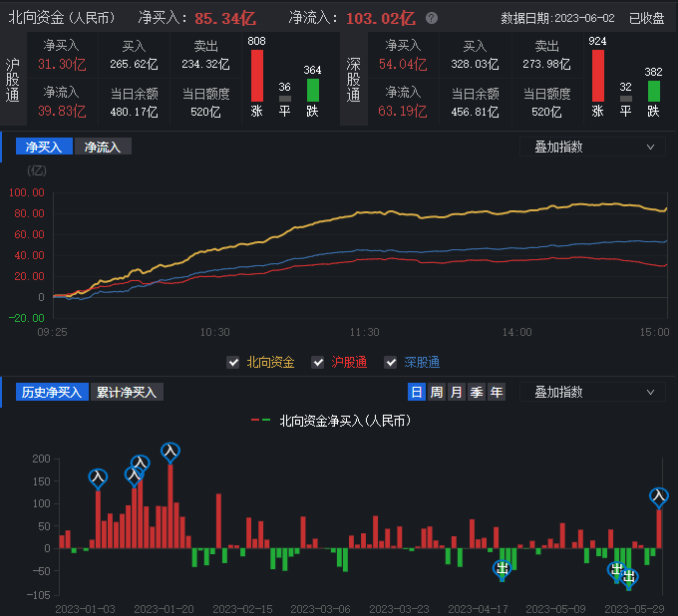Toggle the 北向资金 line checkbox
This screenshot has height=616, width=678.
pos(233,363)
